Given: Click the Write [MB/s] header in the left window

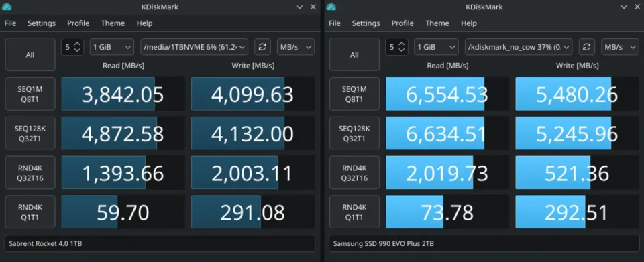Looking at the screenshot, I should (253, 66).
